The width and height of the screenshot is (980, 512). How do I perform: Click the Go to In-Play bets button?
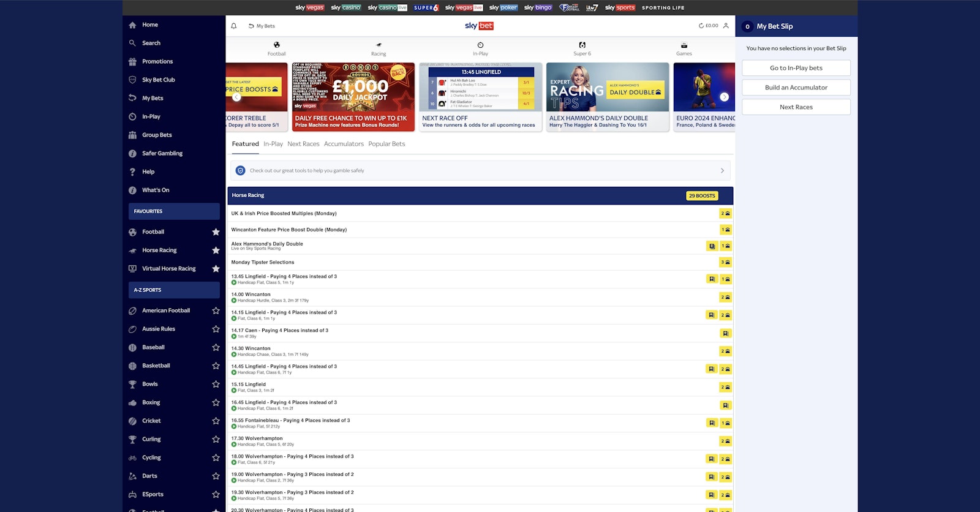[x=796, y=68]
